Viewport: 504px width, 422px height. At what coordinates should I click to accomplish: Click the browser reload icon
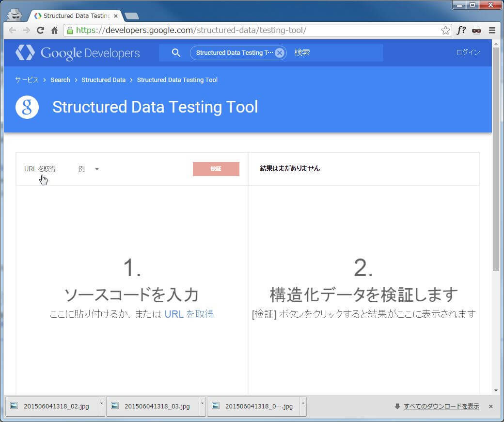pyautogui.click(x=41, y=30)
